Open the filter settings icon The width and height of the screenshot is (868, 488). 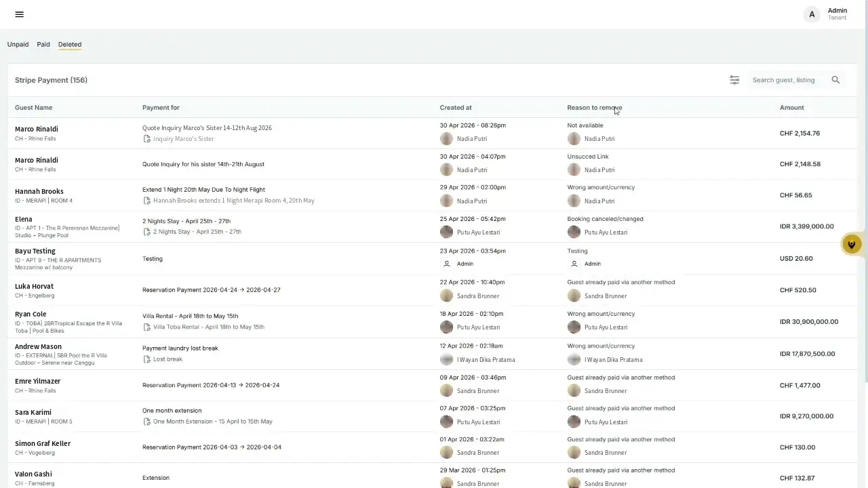tap(734, 80)
